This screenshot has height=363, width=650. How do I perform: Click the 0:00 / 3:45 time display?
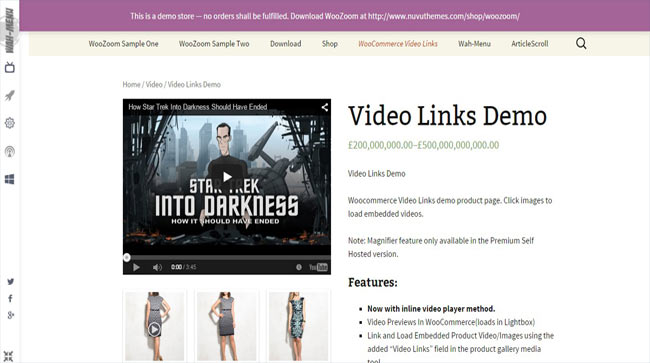[x=184, y=267]
